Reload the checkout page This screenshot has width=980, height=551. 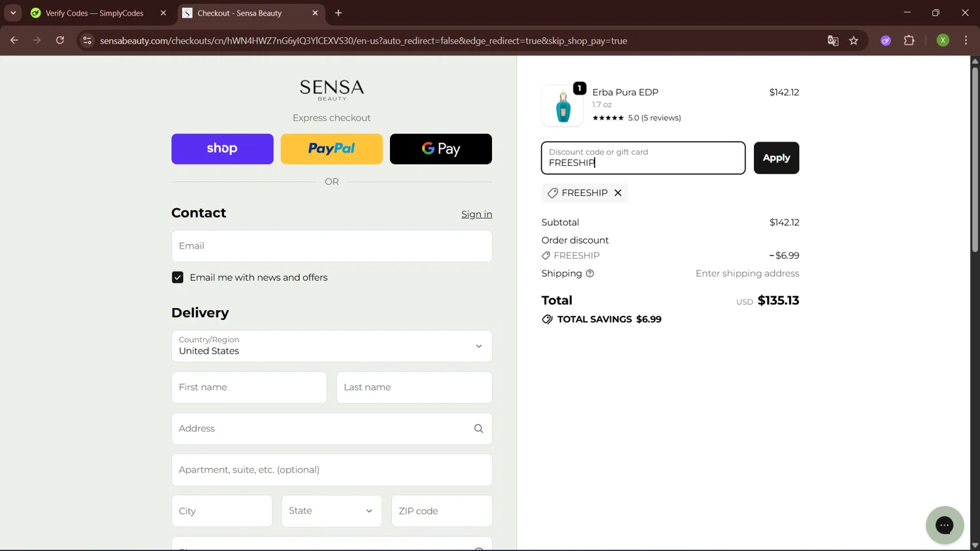click(x=59, y=40)
